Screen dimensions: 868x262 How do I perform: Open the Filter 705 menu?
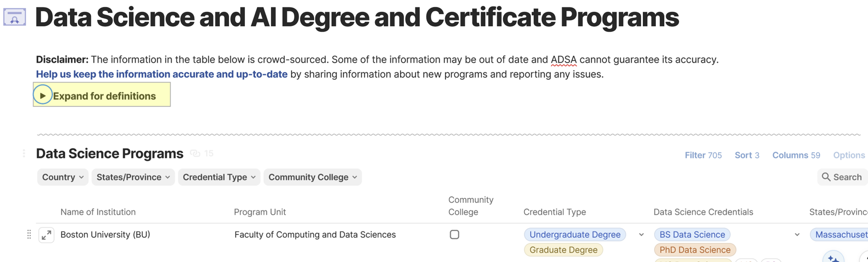tap(703, 155)
